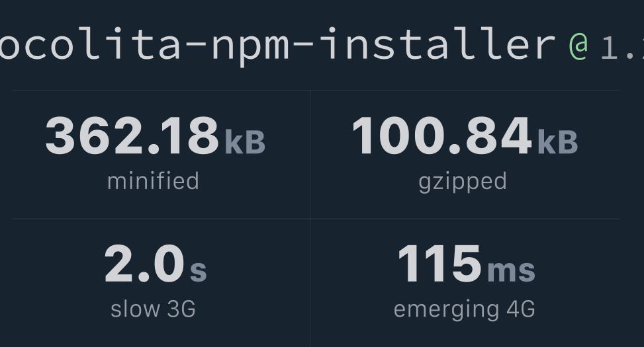Click the "s" seconds unit beside 2.0

click(x=199, y=270)
